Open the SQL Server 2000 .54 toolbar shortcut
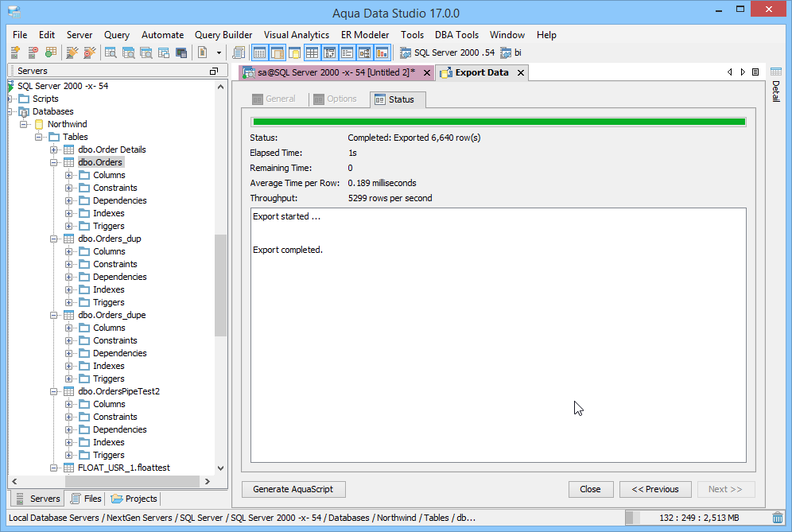The height and width of the screenshot is (532, 792). 447,52
